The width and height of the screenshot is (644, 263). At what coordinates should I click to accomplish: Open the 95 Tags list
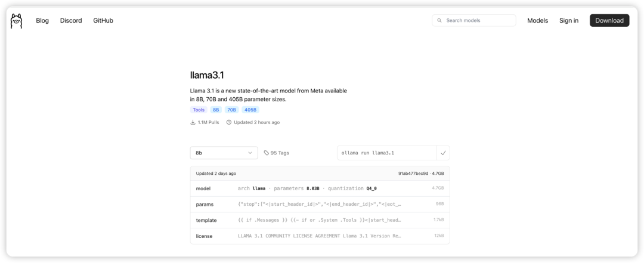[277, 153]
